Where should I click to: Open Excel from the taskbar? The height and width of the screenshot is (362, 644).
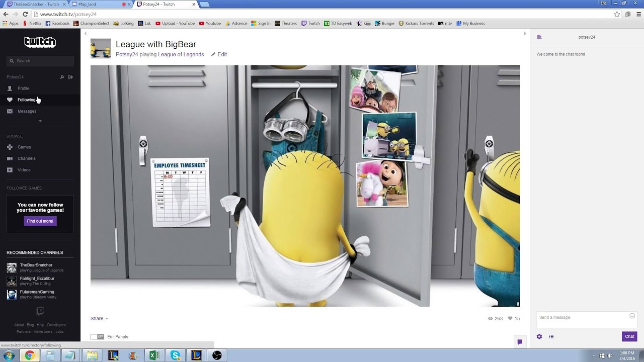click(x=154, y=355)
